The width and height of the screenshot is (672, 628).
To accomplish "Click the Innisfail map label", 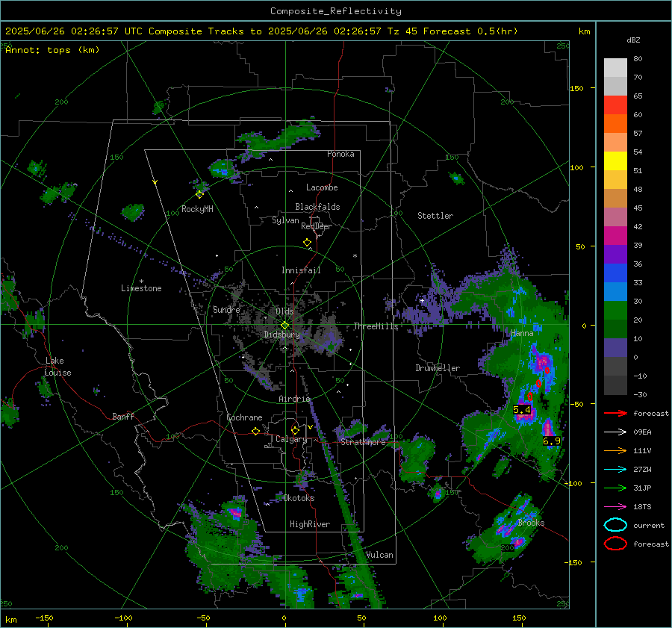I will point(301,270).
